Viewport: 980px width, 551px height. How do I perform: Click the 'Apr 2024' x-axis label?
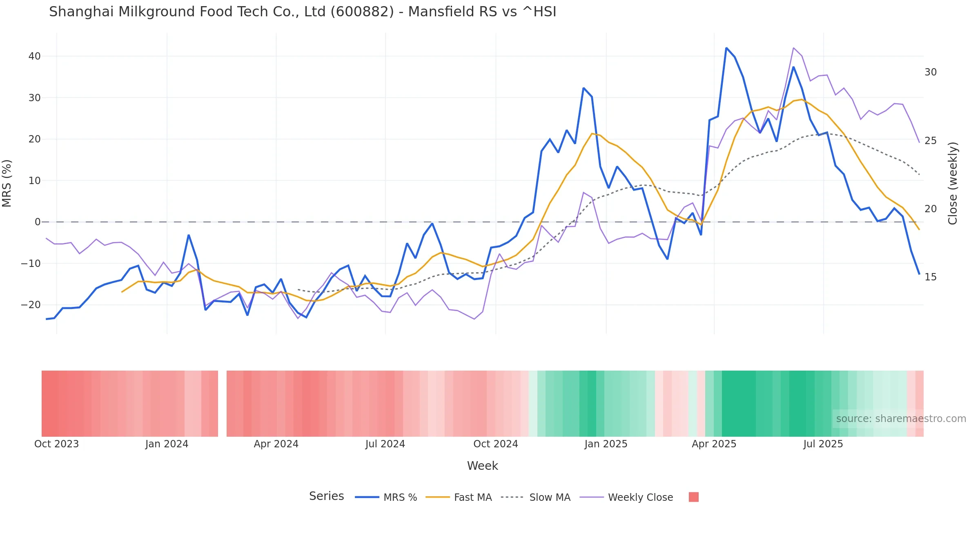point(276,444)
